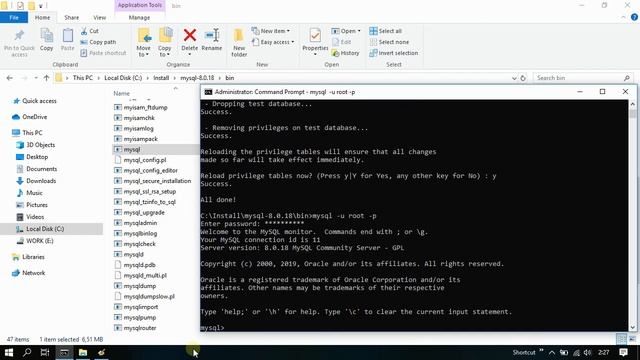This screenshot has height=360, width=640.
Task: Open recent locations dropdown arrow
Action: 36,78
